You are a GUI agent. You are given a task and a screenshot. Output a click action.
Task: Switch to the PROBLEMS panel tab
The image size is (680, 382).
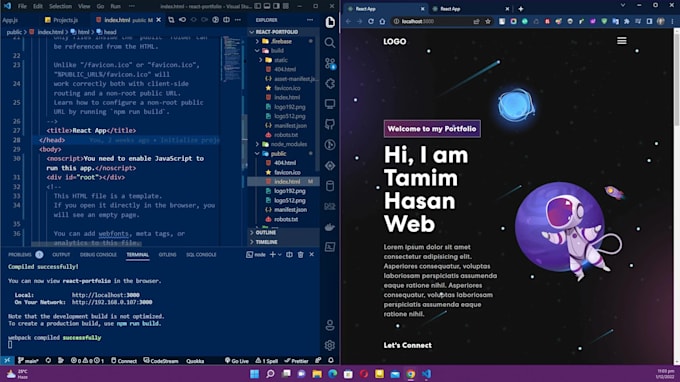click(x=20, y=255)
